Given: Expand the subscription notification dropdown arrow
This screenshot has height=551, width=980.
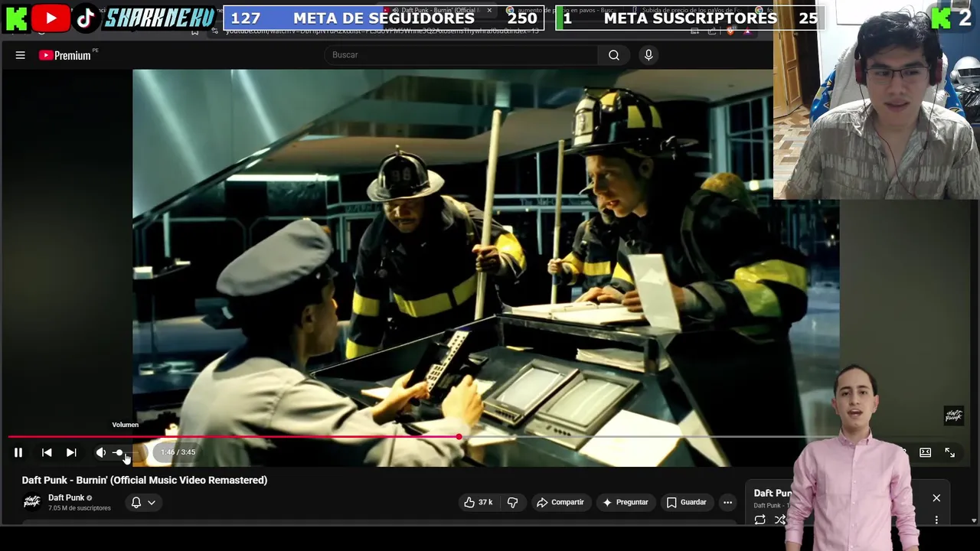Looking at the screenshot, I should pos(152,503).
